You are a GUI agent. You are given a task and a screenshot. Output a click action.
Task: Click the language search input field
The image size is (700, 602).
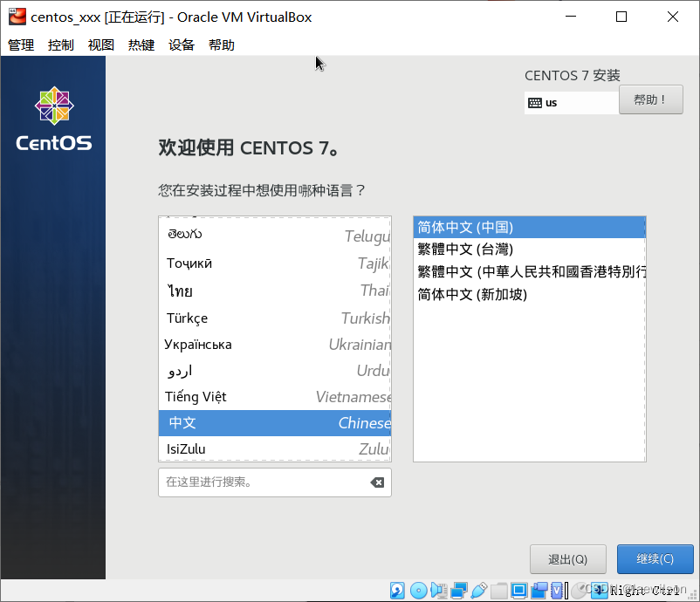click(x=275, y=482)
